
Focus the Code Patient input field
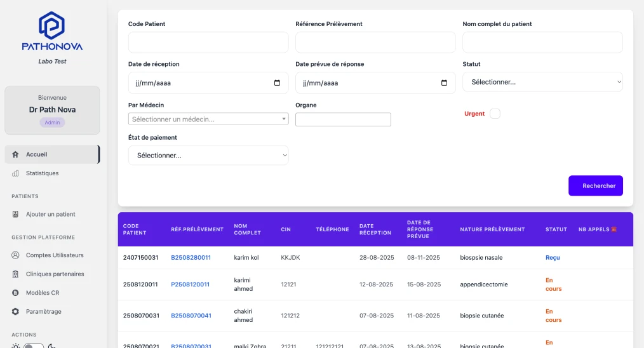click(x=208, y=43)
